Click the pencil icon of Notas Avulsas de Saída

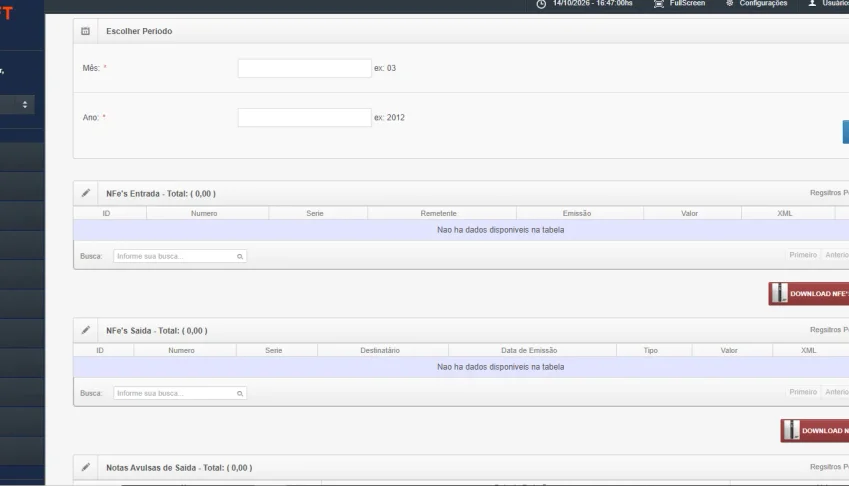pos(86,467)
